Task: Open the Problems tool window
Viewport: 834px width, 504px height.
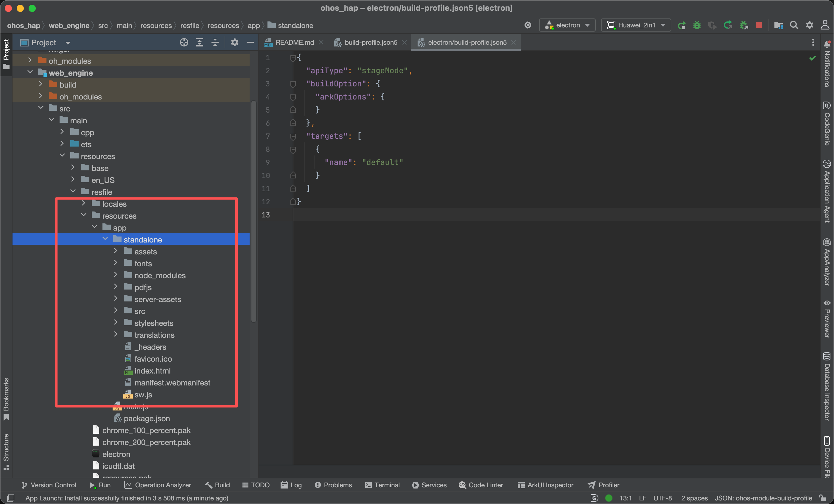Action: pos(333,485)
